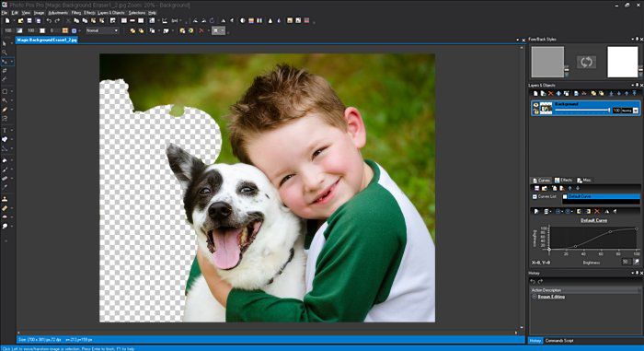
Task: Select the Began Editing history entry
Action: click(x=551, y=297)
